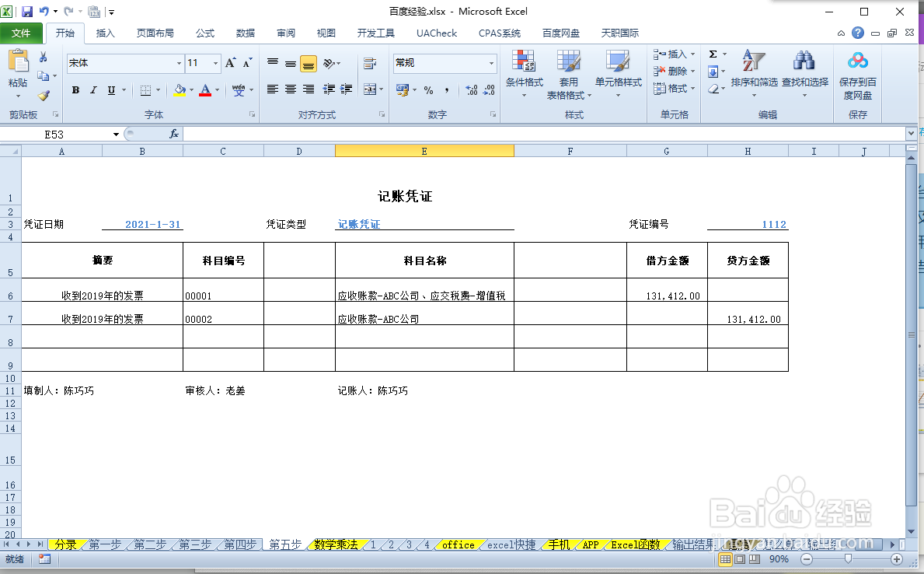Switch to the 公式 ribbon tab
This screenshot has width=924, height=574.
[205, 33]
